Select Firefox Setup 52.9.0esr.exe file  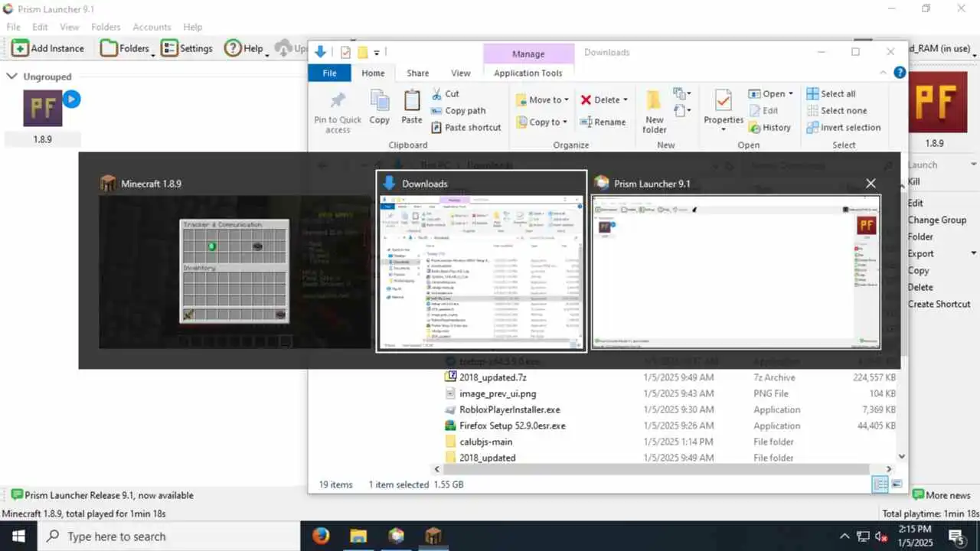point(512,425)
